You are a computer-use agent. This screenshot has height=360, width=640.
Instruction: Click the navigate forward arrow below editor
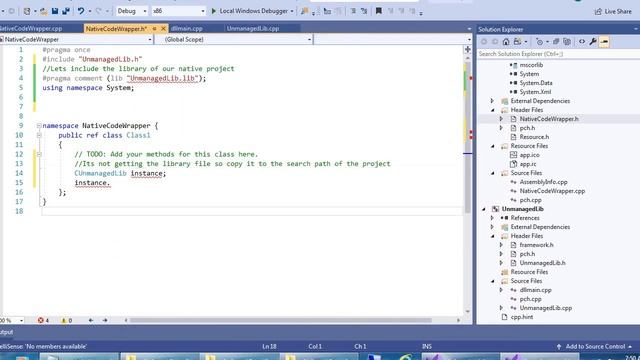(x=105, y=320)
